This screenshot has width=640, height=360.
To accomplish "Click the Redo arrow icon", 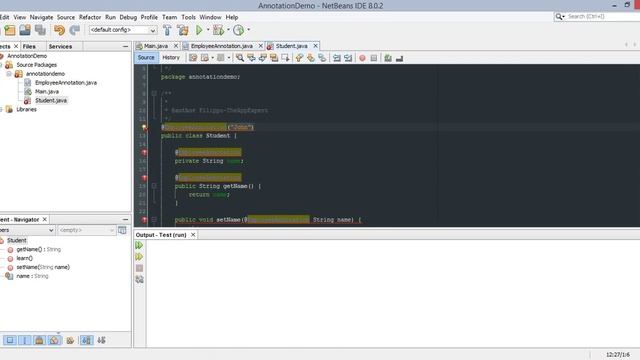I will 74,30.
